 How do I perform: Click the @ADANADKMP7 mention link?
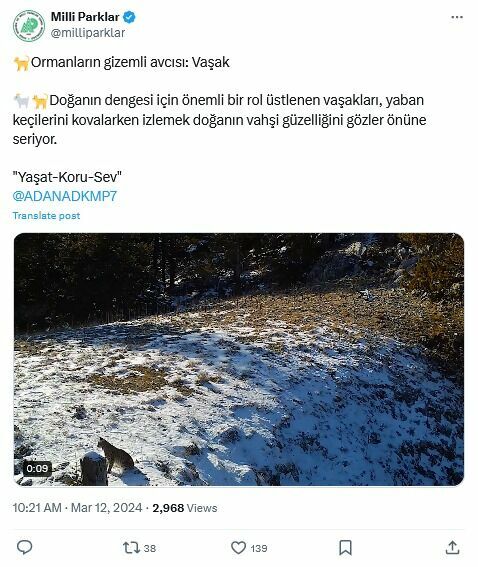tap(65, 196)
